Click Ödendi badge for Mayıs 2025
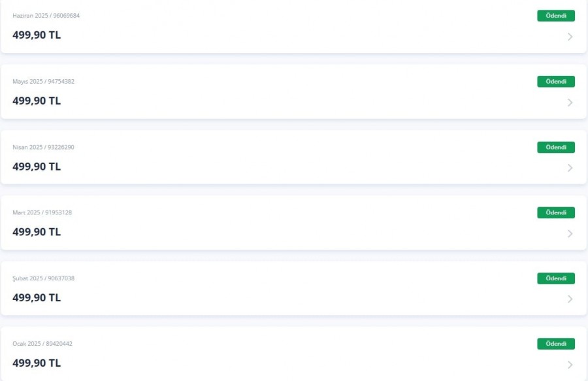Viewport: 588px width, 381px height. click(x=556, y=82)
